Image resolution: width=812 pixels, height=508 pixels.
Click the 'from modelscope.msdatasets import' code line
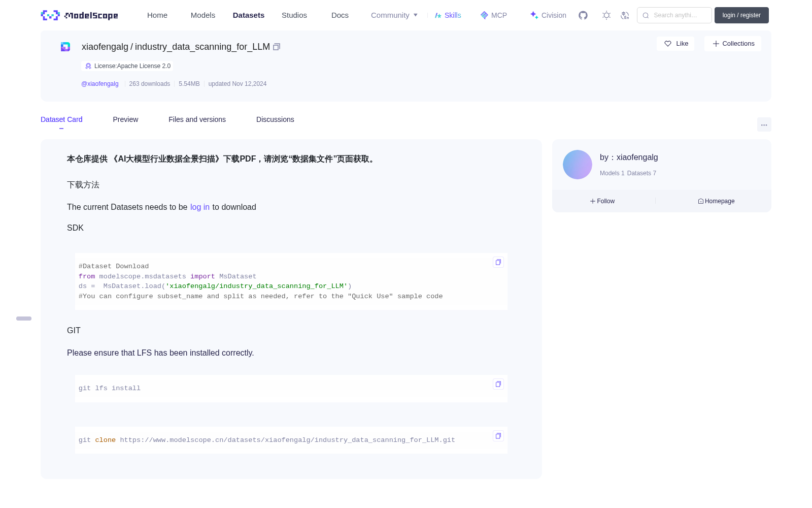tap(167, 276)
